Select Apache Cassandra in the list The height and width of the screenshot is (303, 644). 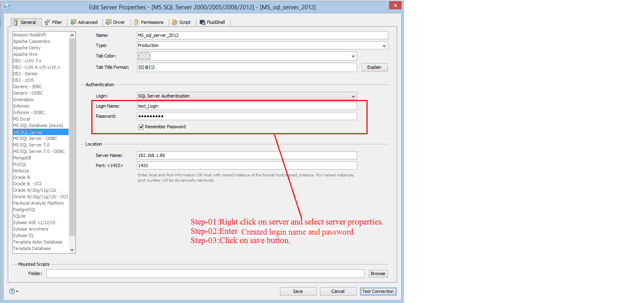[31, 41]
